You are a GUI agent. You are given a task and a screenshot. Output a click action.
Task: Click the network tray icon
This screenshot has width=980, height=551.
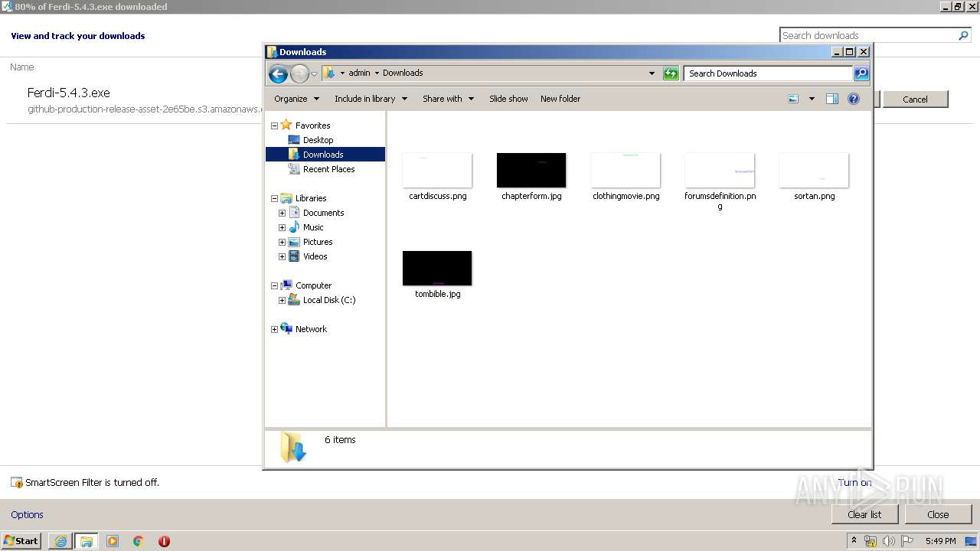point(871,541)
